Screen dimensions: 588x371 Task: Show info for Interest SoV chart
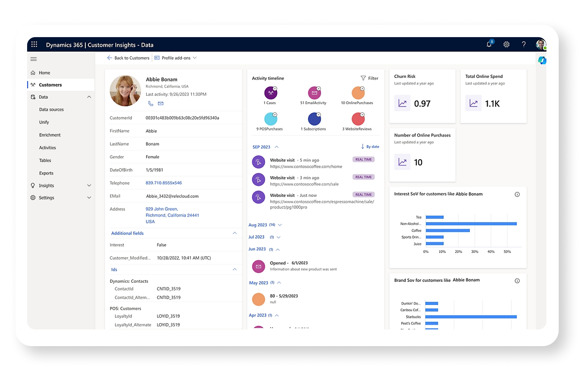[517, 194]
